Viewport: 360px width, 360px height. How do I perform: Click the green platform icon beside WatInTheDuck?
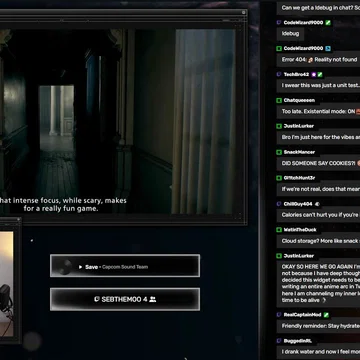click(279, 230)
